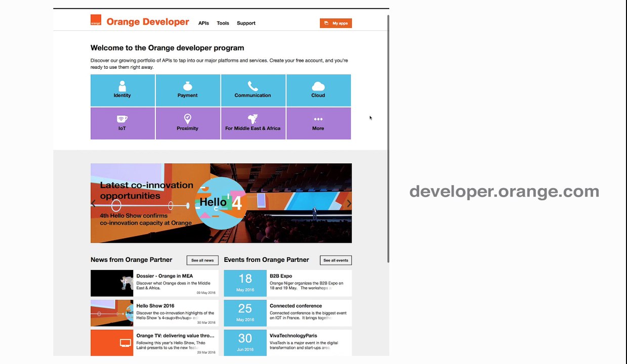627x364 pixels.
Task: Go to next carousel slide arrow
Action: point(349,203)
